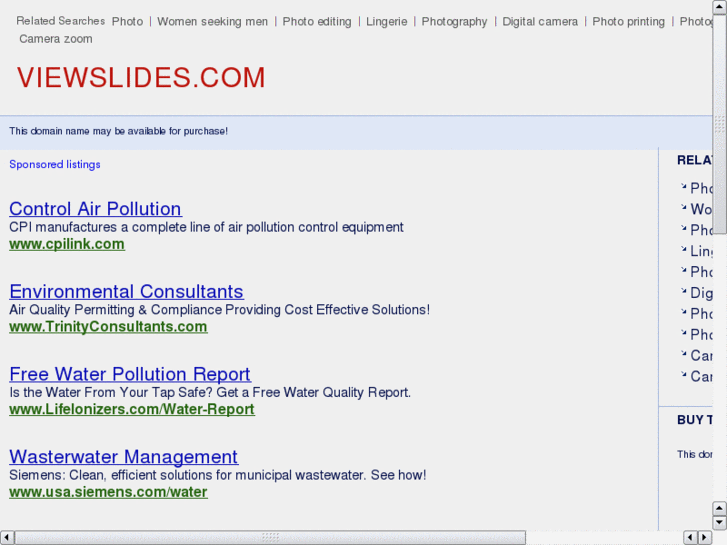Select Photo in the top related searches

tap(127, 21)
